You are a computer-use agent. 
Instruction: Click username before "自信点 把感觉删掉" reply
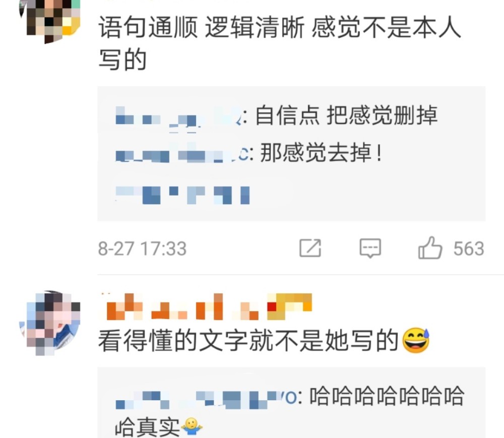pyautogui.click(x=179, y=116)
